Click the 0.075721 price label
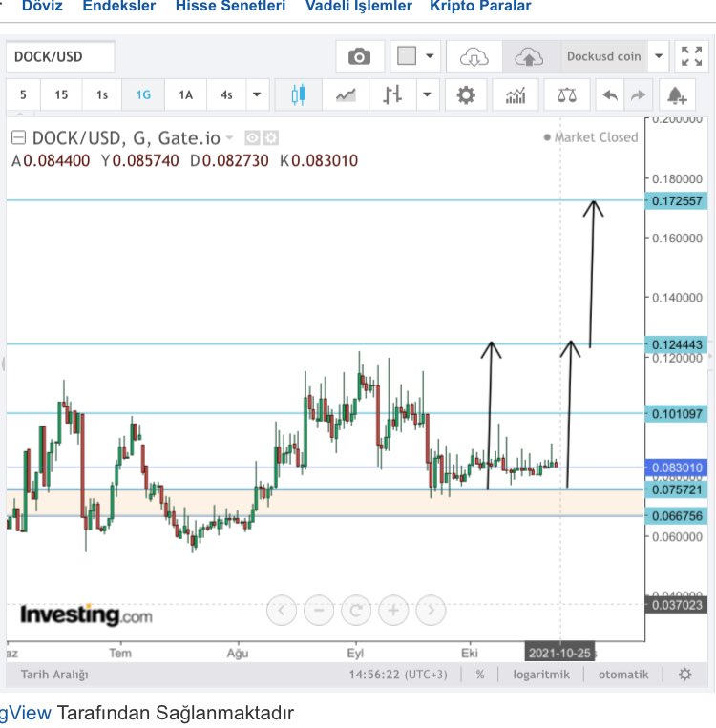 [676, 489]
